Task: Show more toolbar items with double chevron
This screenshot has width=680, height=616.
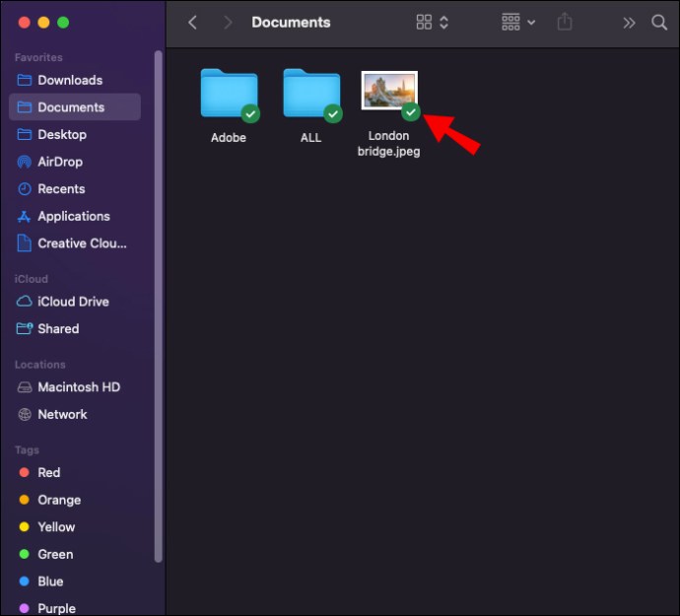Action: click(629, 23)
